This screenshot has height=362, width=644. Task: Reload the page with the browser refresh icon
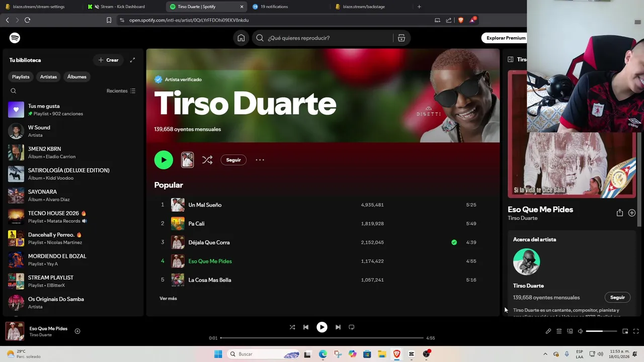coord(27,20)
